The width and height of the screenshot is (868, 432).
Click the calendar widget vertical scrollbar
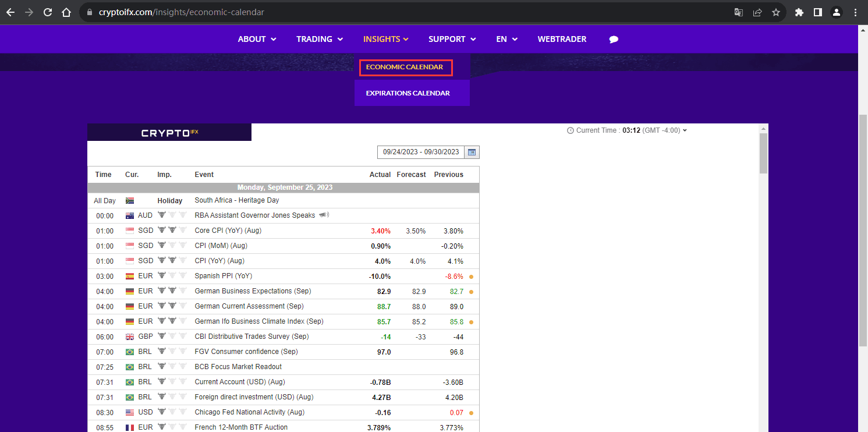pyautogui.click(x=763, y=153)
